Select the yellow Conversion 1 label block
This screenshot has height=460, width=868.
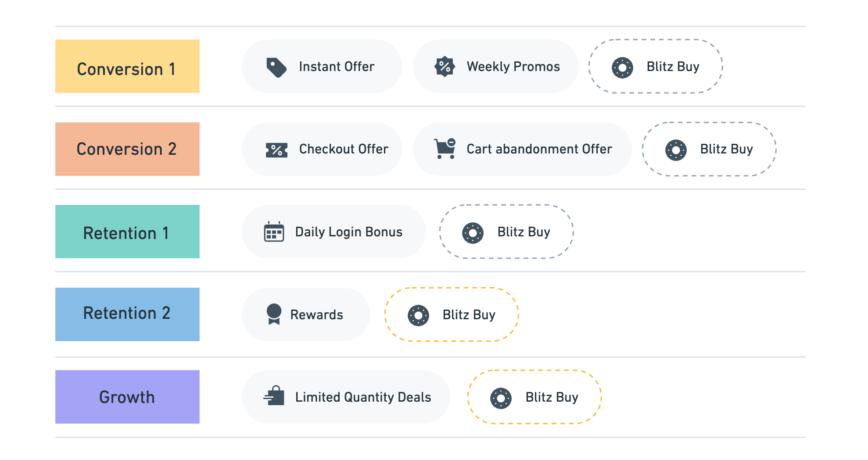[x=127, y=66]
